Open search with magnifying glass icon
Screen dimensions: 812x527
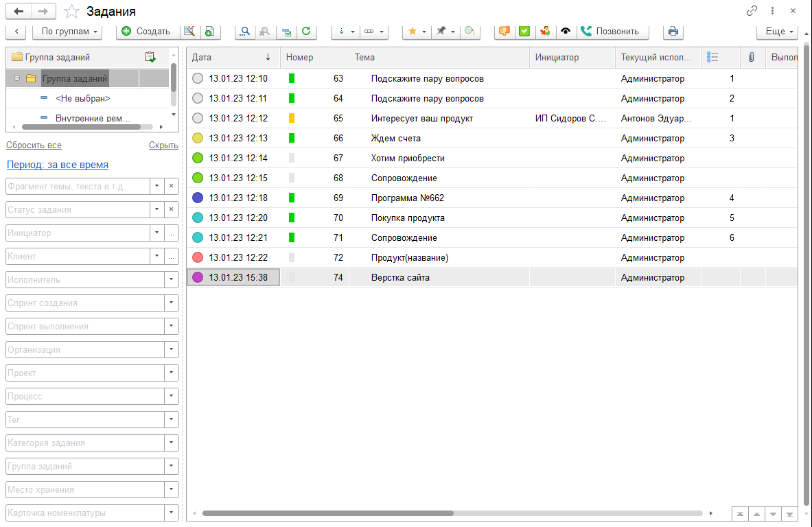point(244,32)
